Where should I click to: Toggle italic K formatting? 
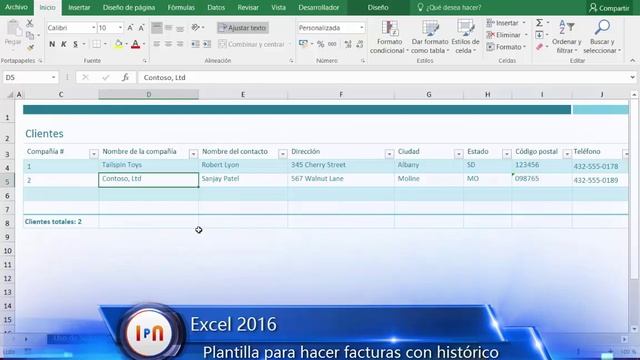[x=64, y=44]
